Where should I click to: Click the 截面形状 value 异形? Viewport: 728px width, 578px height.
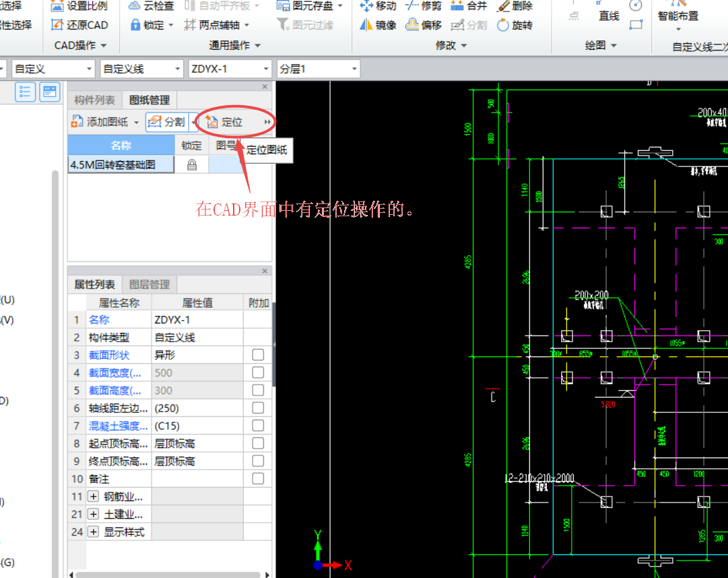[x=197, y=355]
